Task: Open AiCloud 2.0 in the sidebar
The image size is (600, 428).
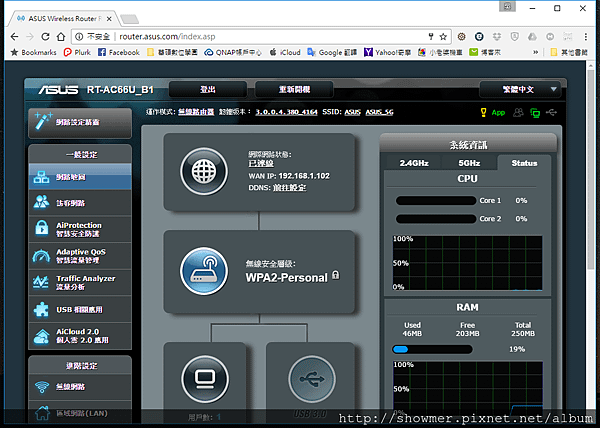Action: [80, 336]
